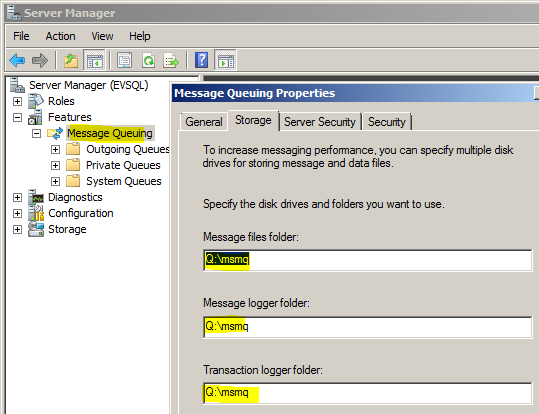Click the Export List toolbar icon
The image size is (539, 414).
tap(171, 61)
